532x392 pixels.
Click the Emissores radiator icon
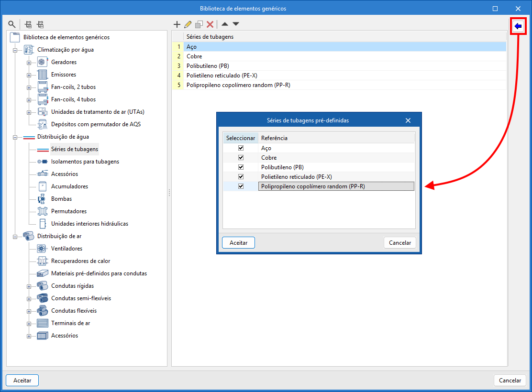43,75
